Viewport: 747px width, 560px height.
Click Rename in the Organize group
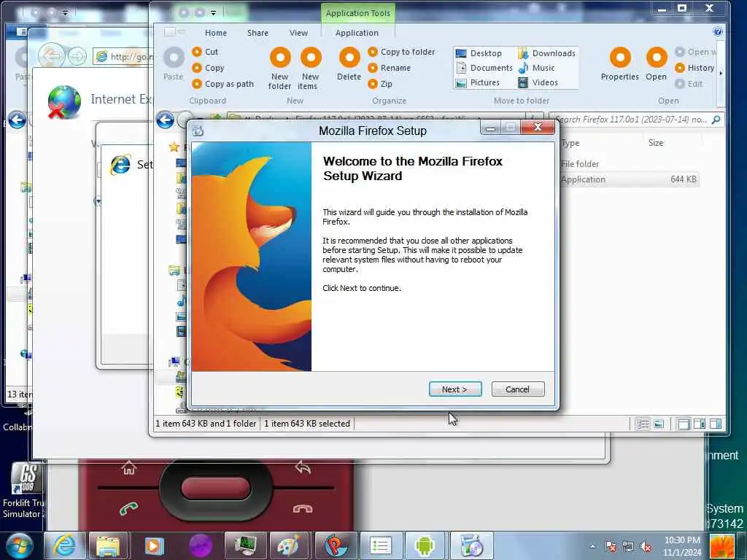click(390, 68)
